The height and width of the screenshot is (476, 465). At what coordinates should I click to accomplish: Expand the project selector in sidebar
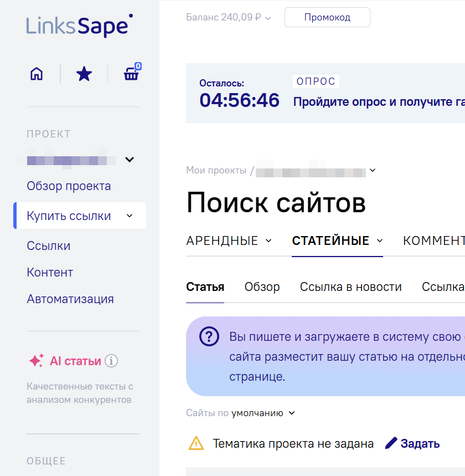point(130,160)
